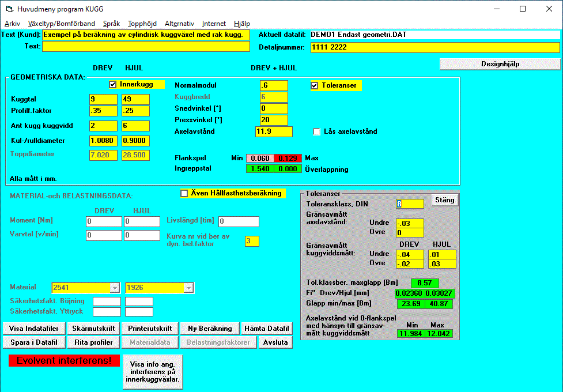The width and height of the screenshot is (563, 392).
Task: Disable the Toleranser checkbox
Action: point(314,86)
